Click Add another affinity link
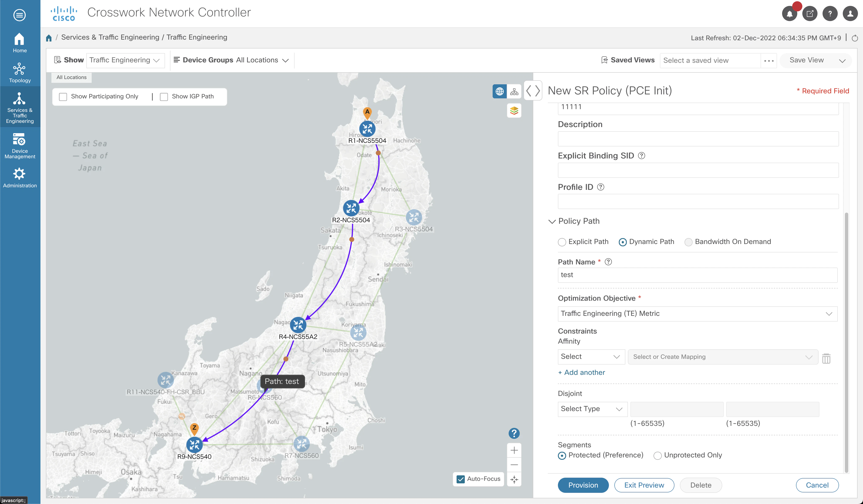863x504 pixels. [x=582, y=373]
